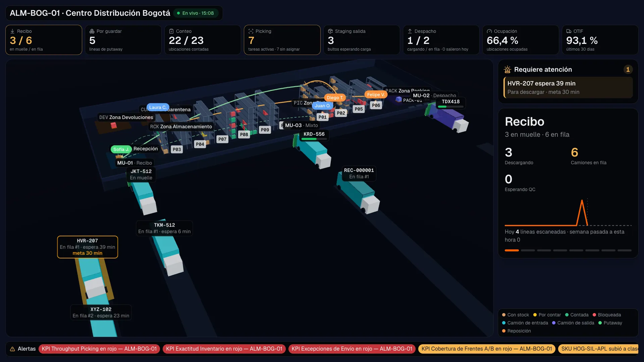Screen dimensions: 644x362
Task: Click the Staging salida package icon
Action: pyautogui.click(x=330, y=31)
